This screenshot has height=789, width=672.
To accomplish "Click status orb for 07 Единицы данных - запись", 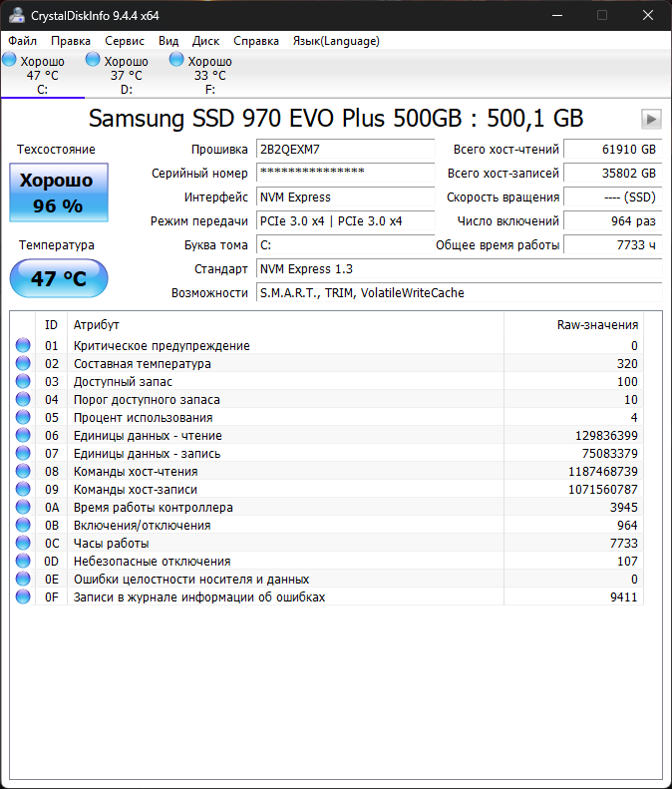I will coord(23,454).
